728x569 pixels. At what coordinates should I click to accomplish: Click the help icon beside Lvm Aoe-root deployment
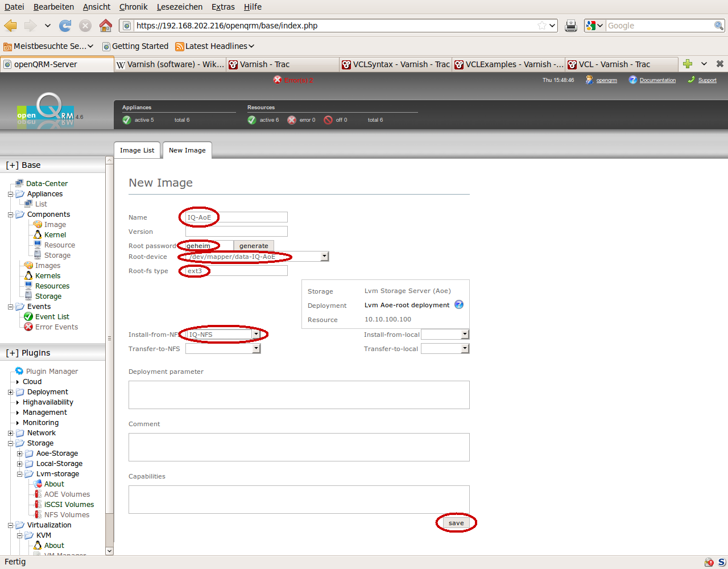point(459,305)
